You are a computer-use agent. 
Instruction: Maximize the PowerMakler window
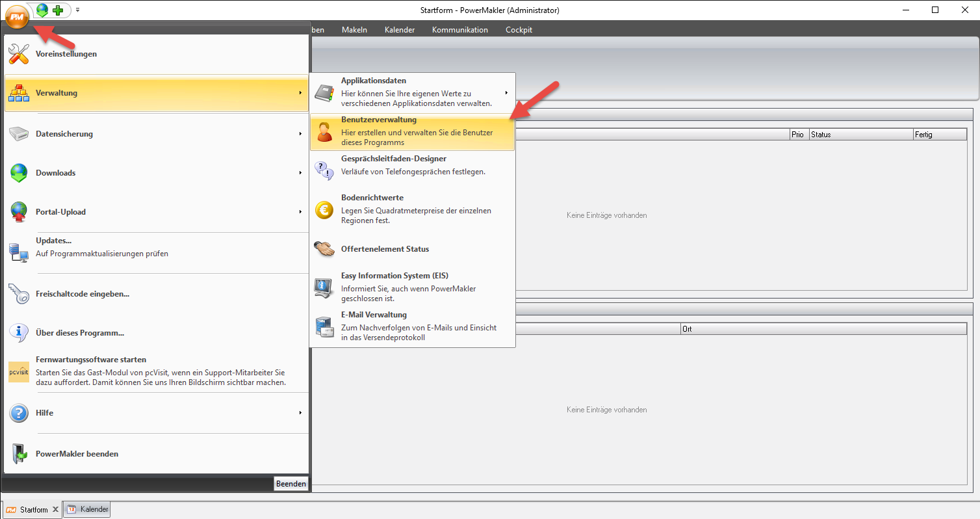935,10
